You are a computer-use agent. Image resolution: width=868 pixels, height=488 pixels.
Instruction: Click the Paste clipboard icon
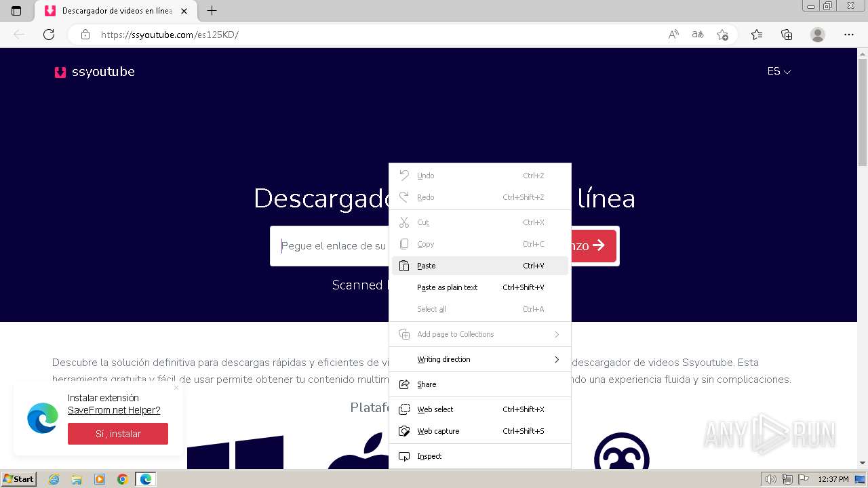point(404,266)
